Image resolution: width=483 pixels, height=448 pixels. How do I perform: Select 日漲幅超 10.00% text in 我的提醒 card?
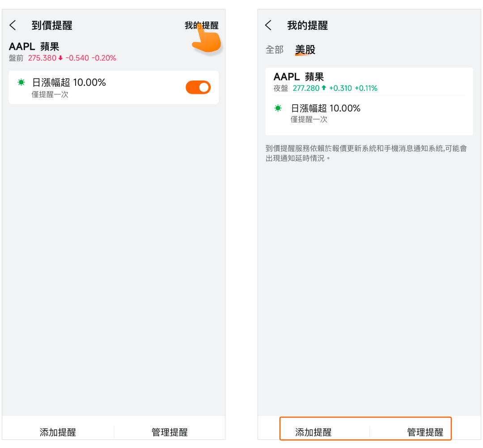(x=326, y=108)
